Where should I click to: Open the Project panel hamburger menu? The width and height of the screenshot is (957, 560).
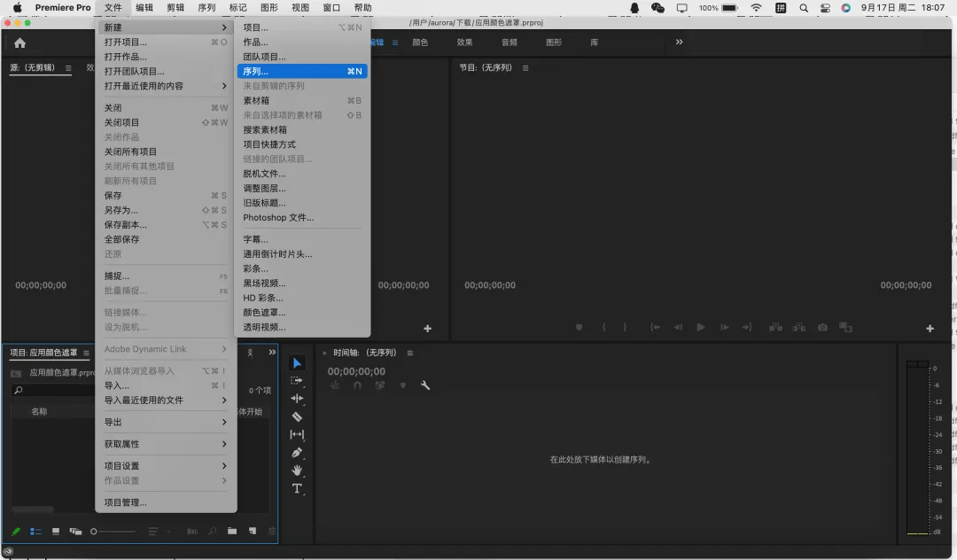pos(86,354)
